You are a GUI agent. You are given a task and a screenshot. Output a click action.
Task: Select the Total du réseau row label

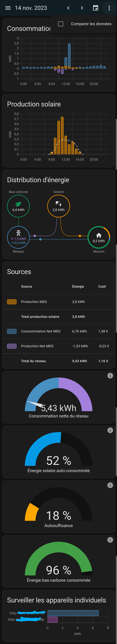pyautogui.click(x=33, y=361)
